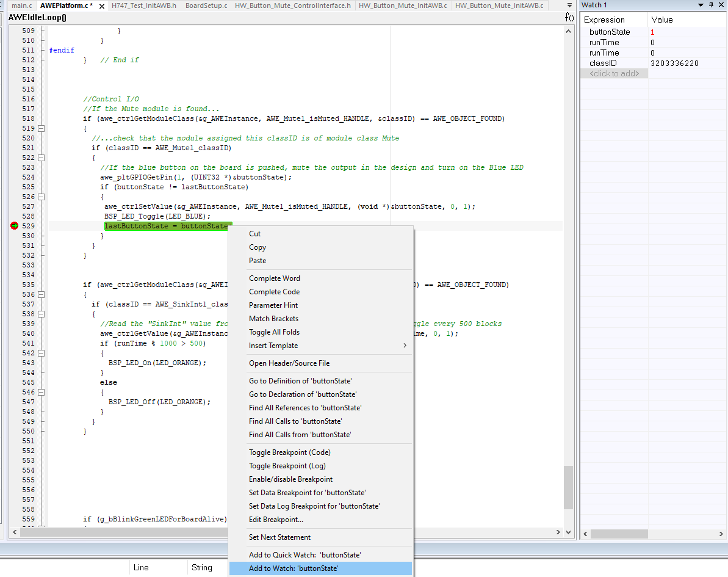Select Toggle All Folds in context menu
This screenshot has width=728, height=577.
click(274, 332)
